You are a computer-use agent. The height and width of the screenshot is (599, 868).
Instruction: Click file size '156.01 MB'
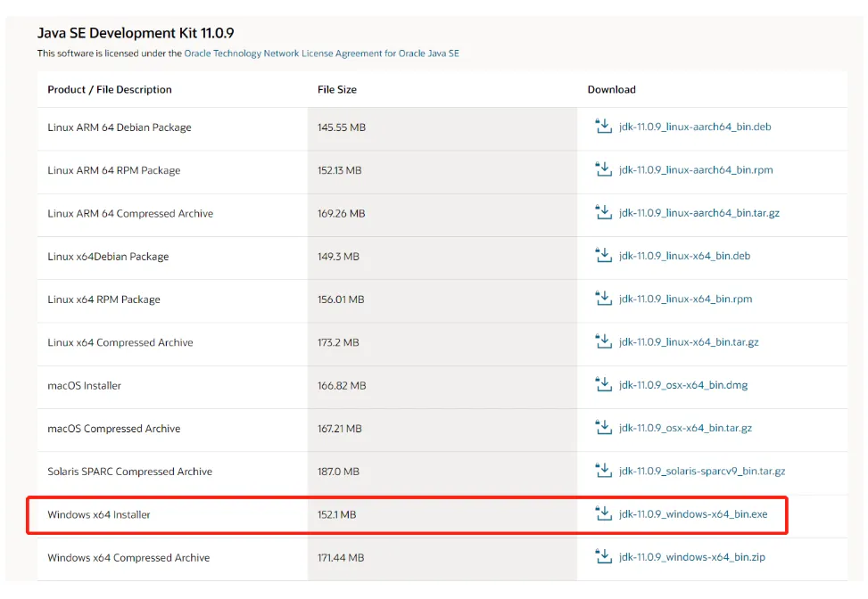pos(341,299)
